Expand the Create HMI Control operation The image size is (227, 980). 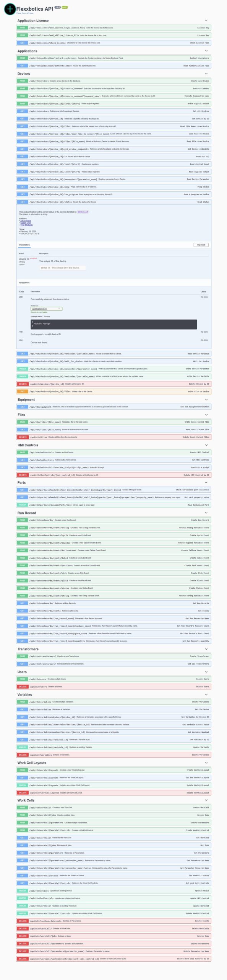point(113,452)
